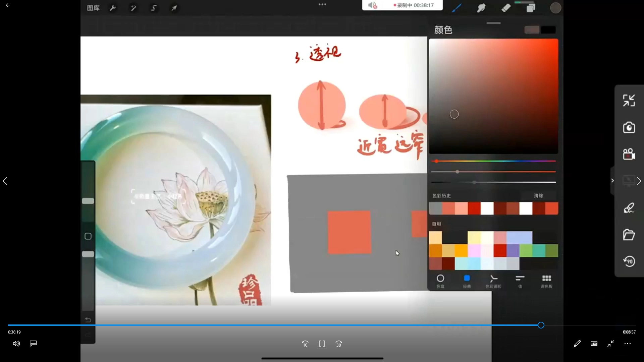Pause the video playback
This screenshot has width=644, height=362.
coord(322,344)
